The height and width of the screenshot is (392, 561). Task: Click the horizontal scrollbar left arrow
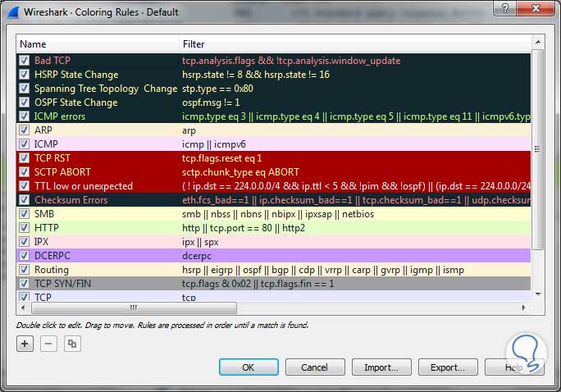click(x=23, y=308)
